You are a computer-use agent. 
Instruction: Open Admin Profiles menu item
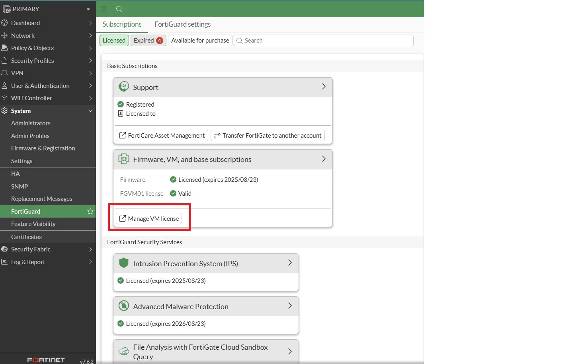point(30,136)
